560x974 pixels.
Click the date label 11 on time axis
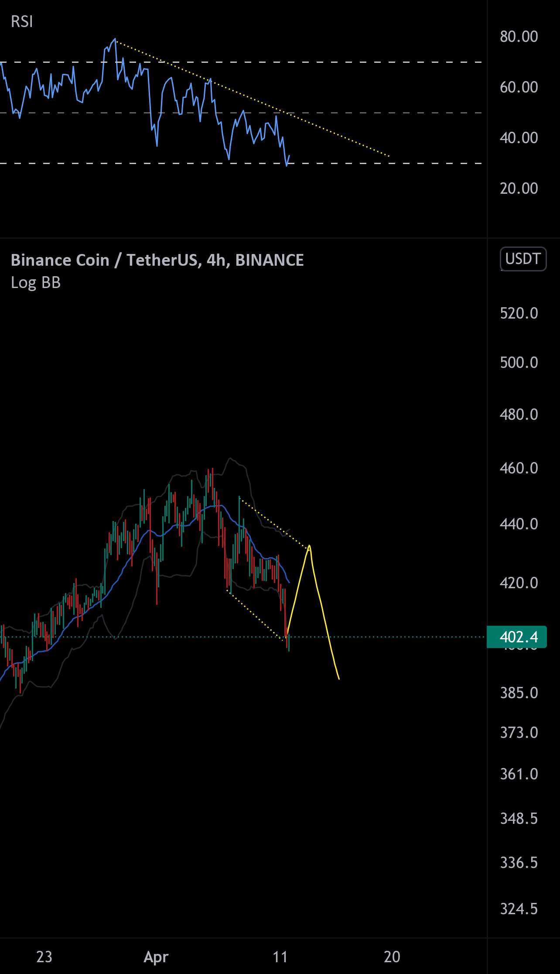coord(280,957)
